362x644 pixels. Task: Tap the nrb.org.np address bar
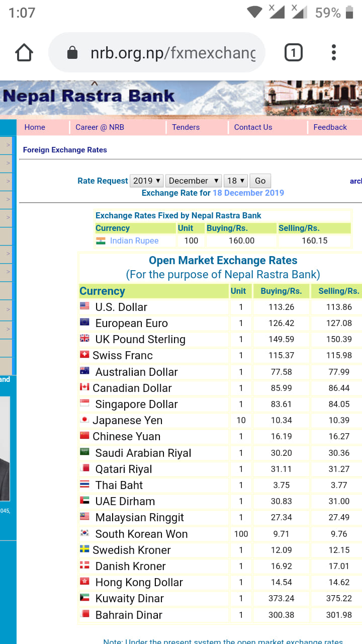[x=156, y=53]
